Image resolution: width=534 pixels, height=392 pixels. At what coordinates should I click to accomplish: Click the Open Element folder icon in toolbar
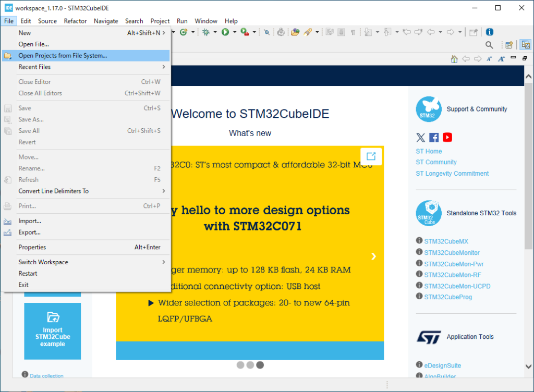coord(295,32)
